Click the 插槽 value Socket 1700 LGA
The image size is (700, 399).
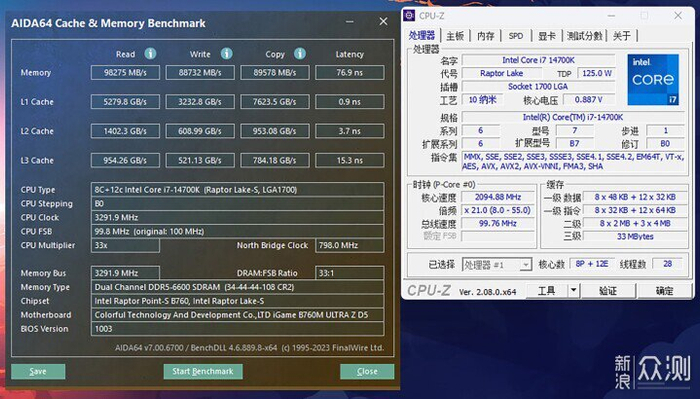pyautogui.click(x=538, y=87)
